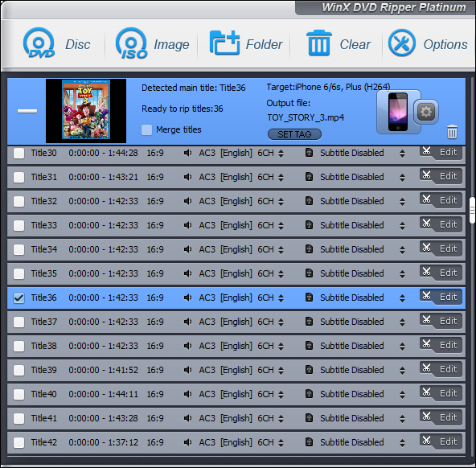Click the speaker icon for Title30
Image resolution: width=476 pixels, height=468 pixels.
pyautogui.click(x=187, y=153)
